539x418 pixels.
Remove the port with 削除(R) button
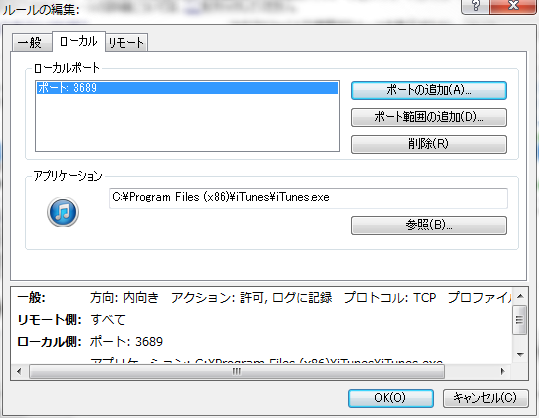tap(429, 144)
